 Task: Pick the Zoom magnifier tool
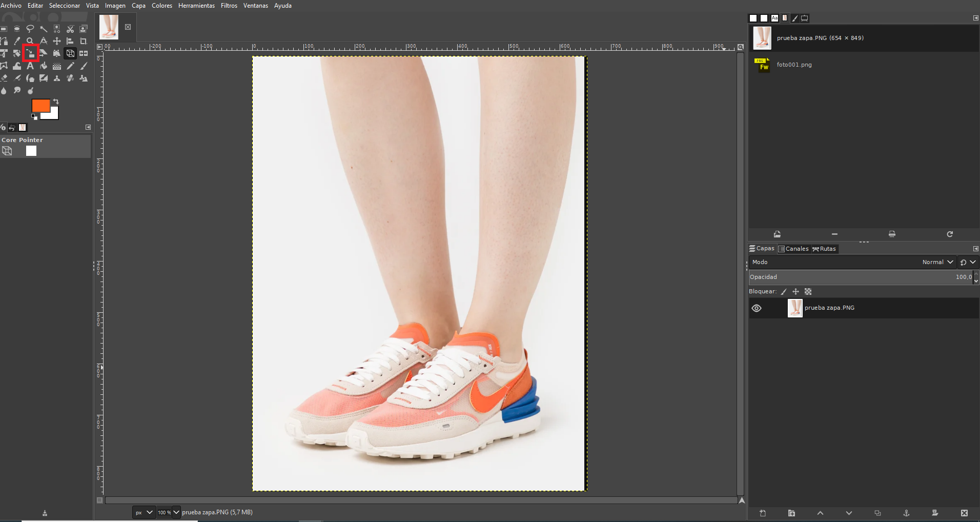[x=30, y=42]
